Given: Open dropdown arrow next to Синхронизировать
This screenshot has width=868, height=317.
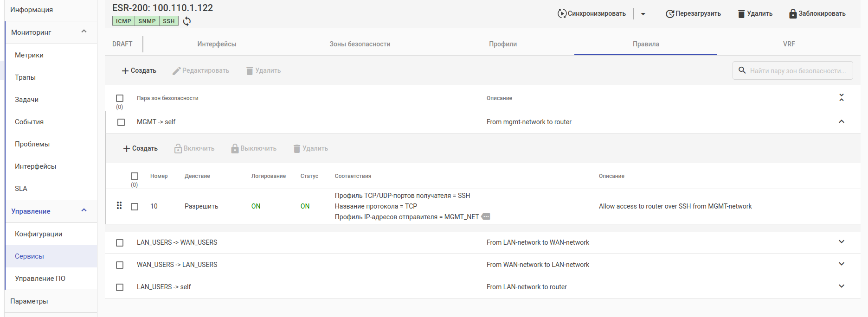Looking at the screenshot, I should tap(643, 14).
